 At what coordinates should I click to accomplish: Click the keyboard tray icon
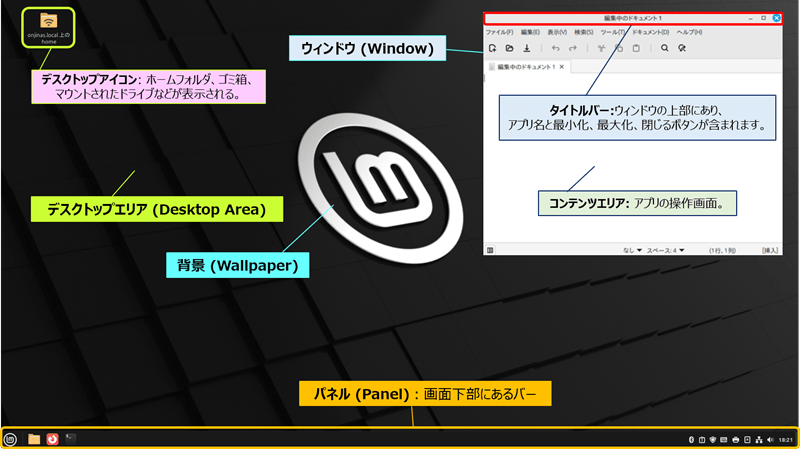click(x=723, y=440)
